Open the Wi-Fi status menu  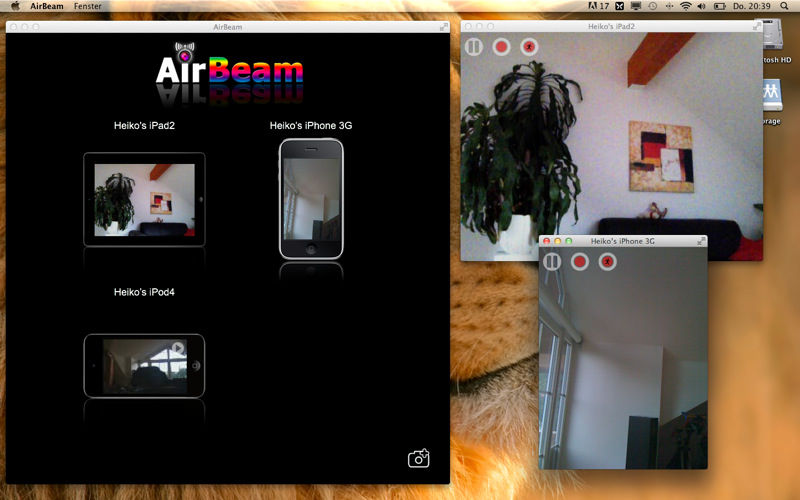[x=686, y=6]
